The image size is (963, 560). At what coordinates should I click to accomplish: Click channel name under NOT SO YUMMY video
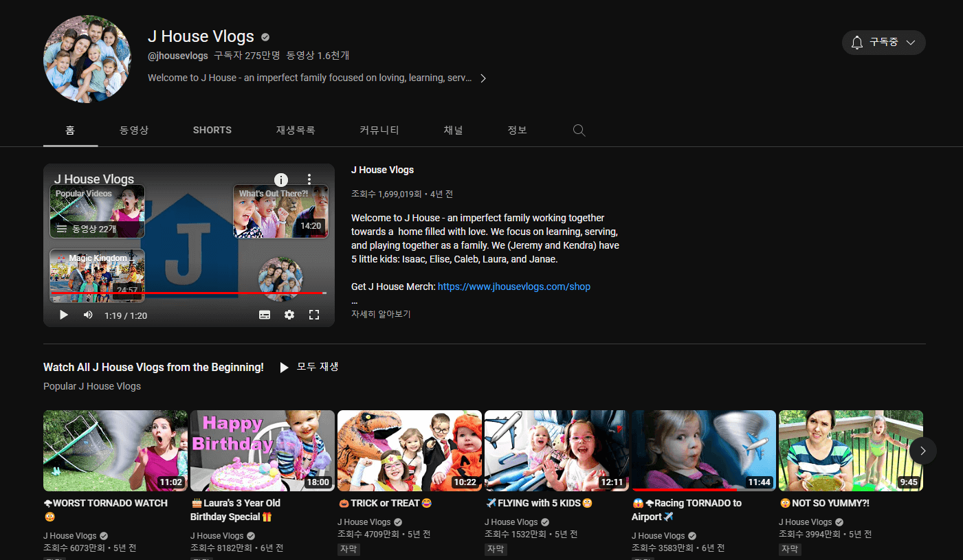(x=805, y=522)
